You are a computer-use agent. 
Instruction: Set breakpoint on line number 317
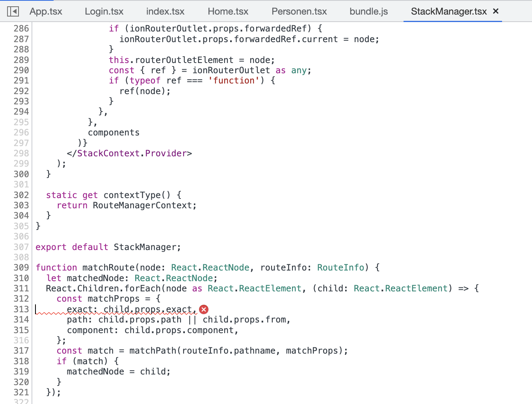click(21, 350)
